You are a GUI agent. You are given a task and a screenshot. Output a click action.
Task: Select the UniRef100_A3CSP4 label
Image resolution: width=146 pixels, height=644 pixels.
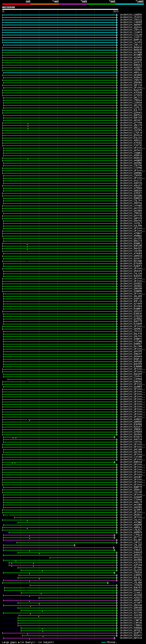(131, 563)
